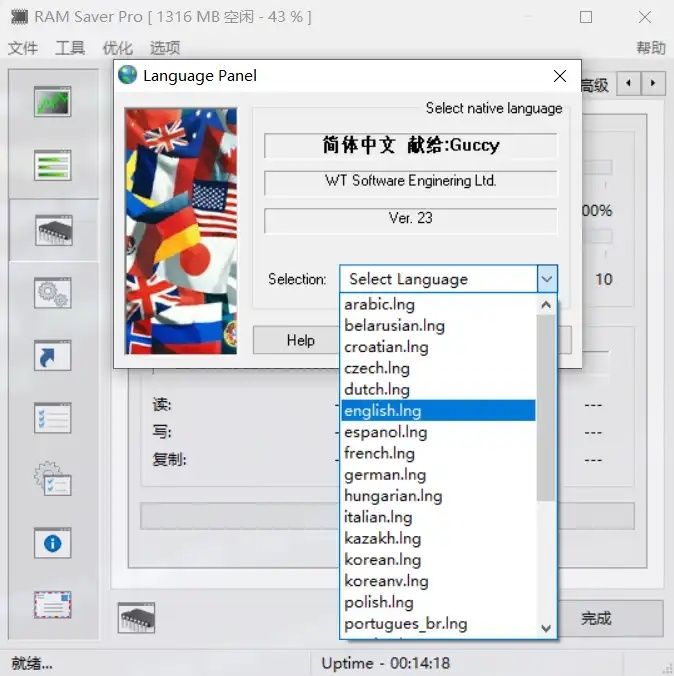The width and height of the screenshot is (674, 676).
Task: Choose polish.lng from the list
Action: (439, 602)
